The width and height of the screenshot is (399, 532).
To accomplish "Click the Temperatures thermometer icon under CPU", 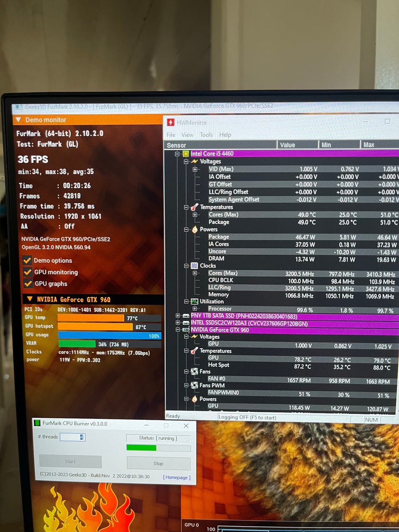I will click(194, 207).
